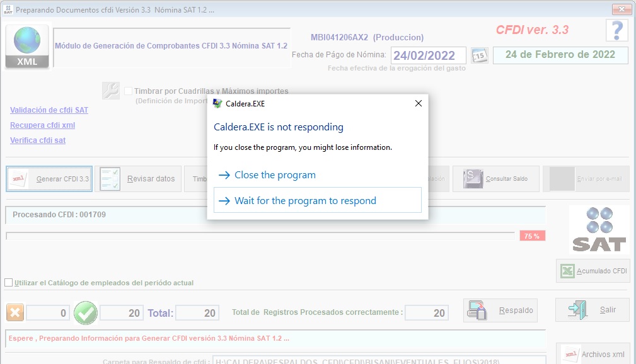Click the error count field showing 0
This screenshot has height=364, width=636.
click(48, 313)
